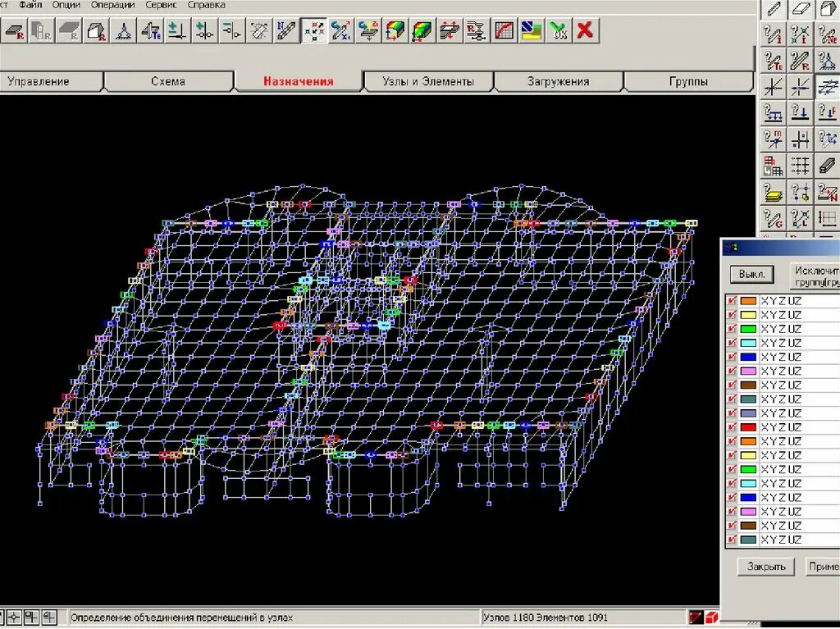
Task: Uncheck the red swatch XYZ UZ row
Action: coord(732,427)
